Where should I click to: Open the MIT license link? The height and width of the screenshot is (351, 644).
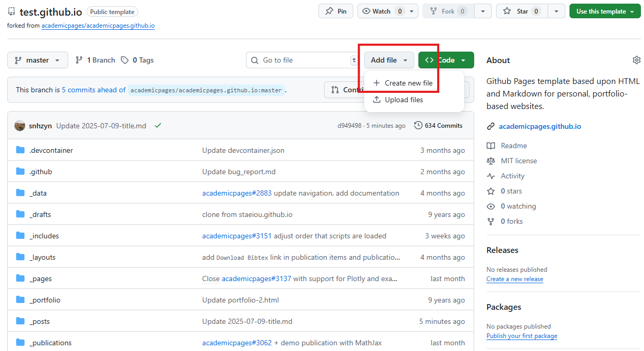tap(518, 161)
